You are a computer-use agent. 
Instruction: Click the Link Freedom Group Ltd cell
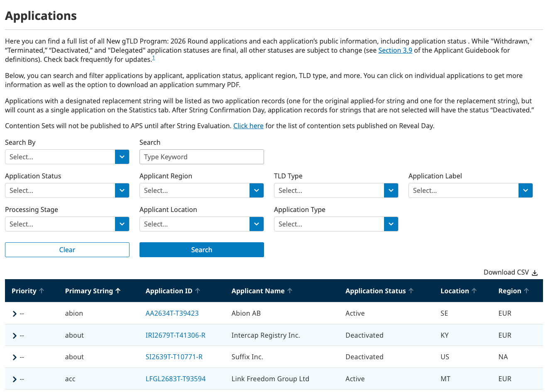coord(270,379)
